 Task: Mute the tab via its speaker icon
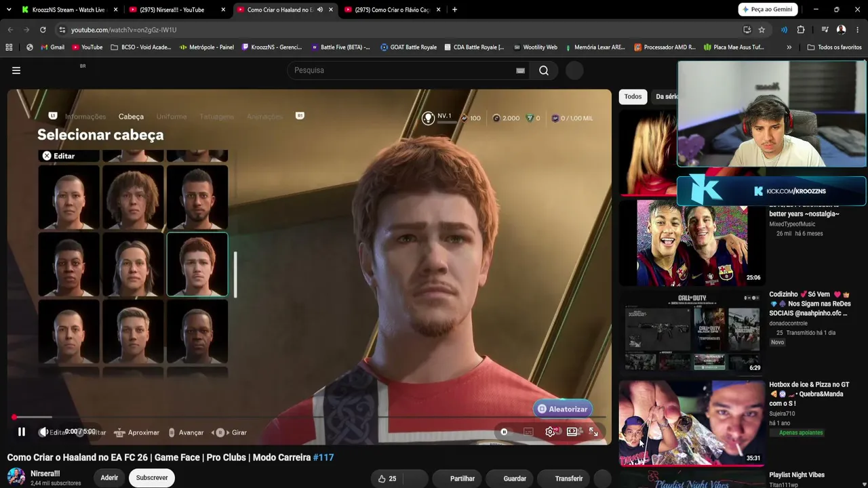coord(320,9)
